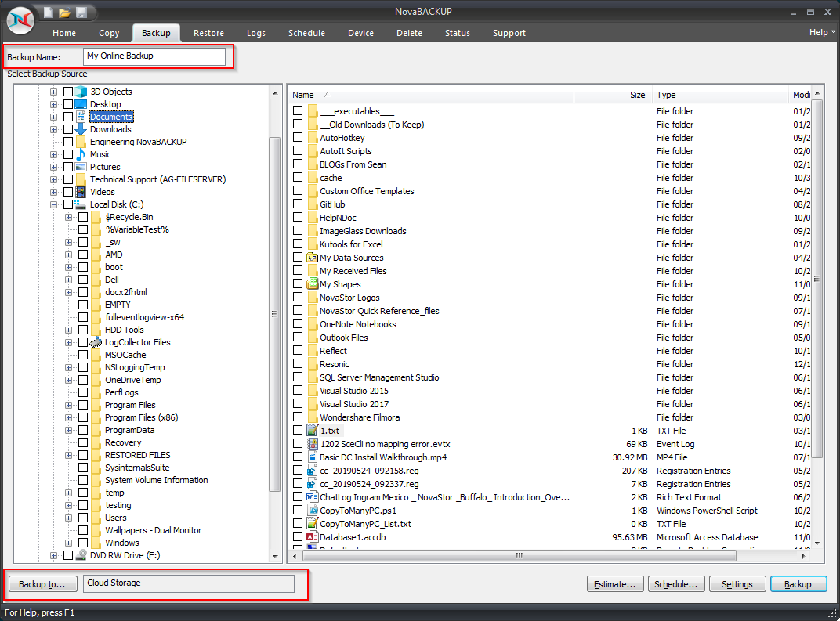
Task: Click the New document icon in the title bar
Action: pyautogui.click(x=48, y=13)
